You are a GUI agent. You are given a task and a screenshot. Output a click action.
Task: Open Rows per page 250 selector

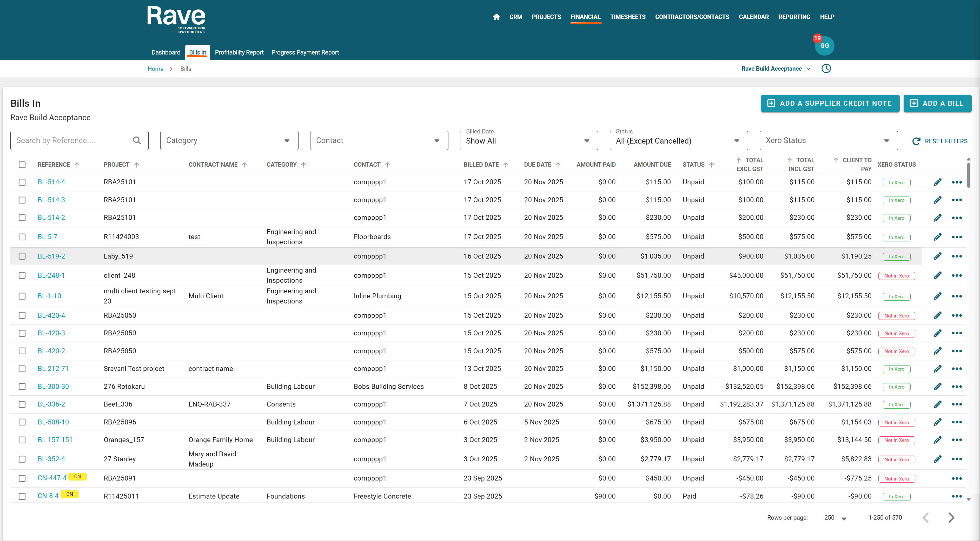coord(835,517)
